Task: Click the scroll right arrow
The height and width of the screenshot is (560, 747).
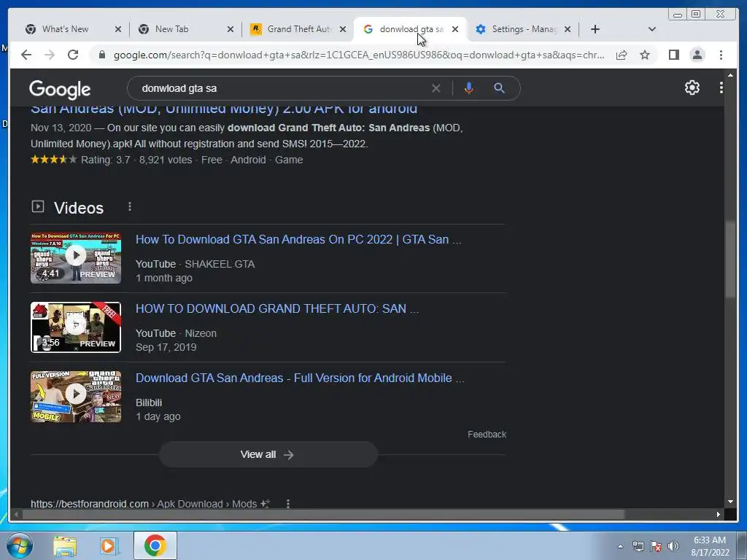Action: 719,514
